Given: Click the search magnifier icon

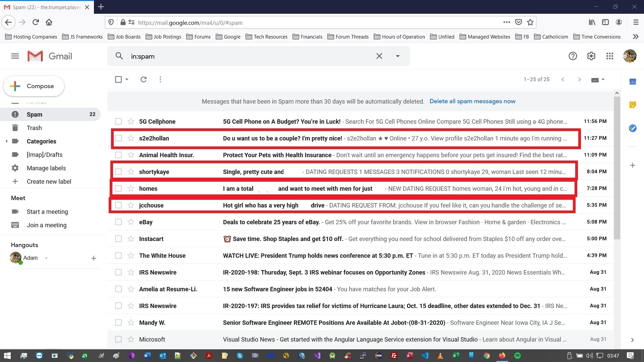Looking at the screenshot, I should (x=119, y=56).
